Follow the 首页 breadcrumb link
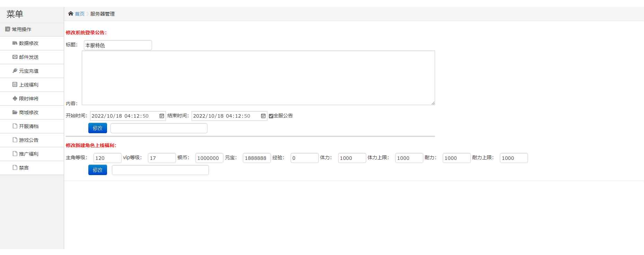Viewport: 644px width, 255px height. (x=80, y=14)
